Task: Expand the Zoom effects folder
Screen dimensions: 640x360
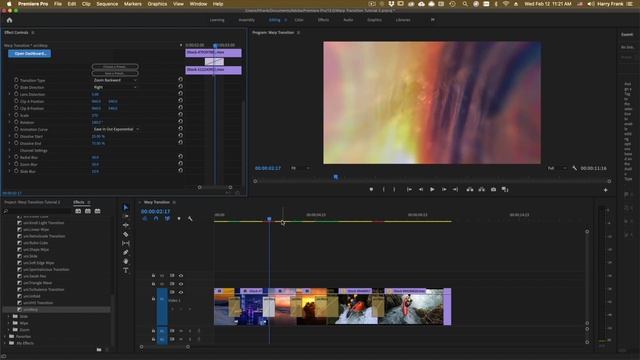Action: 9,330
